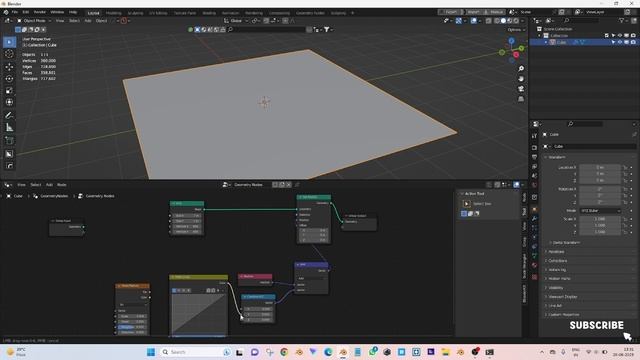The width and height of the screenshot is (640, 360).
Task: Click the viewport zoom magnifier icon
Action: (521, 69)
